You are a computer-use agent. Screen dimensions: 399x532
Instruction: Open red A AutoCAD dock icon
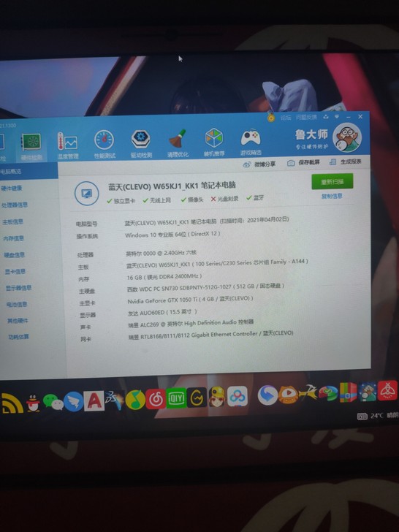tap(94, 401)
